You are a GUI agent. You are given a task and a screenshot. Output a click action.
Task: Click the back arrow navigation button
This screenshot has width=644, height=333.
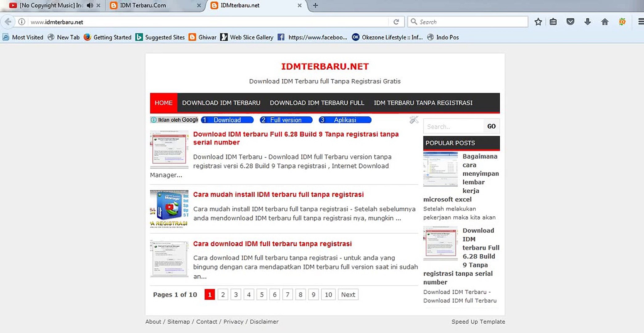click(x=8, y=22)
